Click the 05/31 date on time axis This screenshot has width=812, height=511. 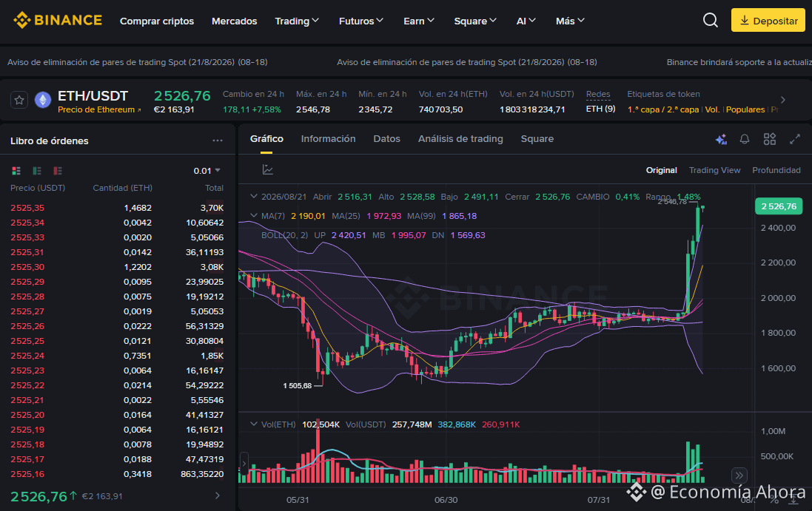point(298,500)
